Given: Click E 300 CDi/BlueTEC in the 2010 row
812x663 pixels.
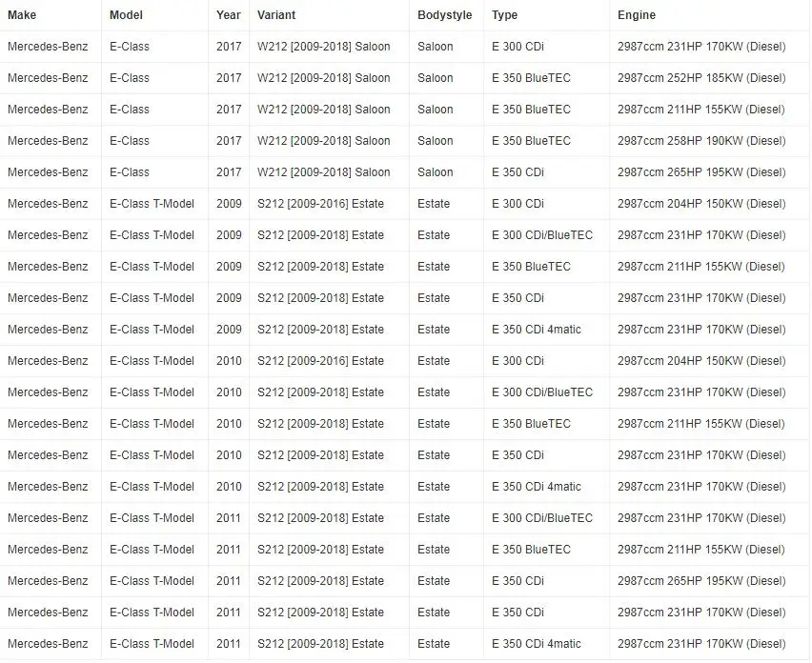Looking at the screenshot, I should point(542,392).
